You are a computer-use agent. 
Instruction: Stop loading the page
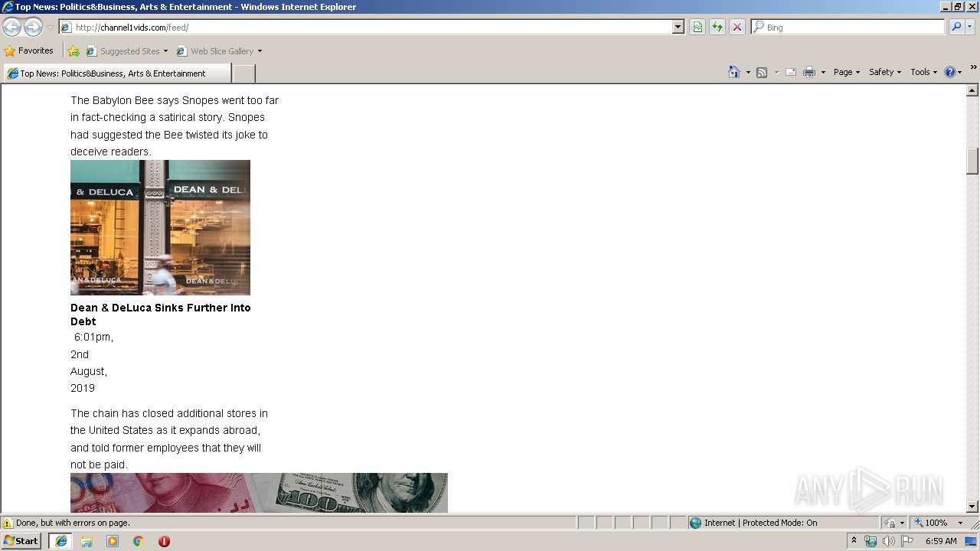[x=737, y=28]
